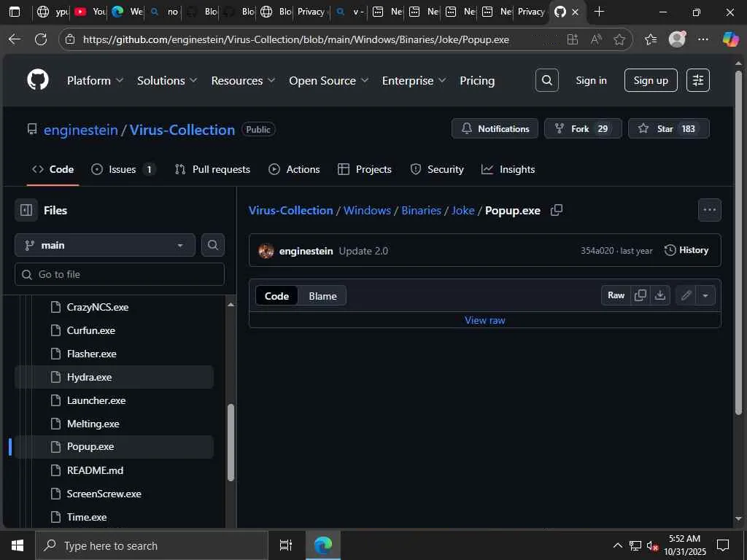Edit this file with the pencil icon

click(x=686, y=295)
